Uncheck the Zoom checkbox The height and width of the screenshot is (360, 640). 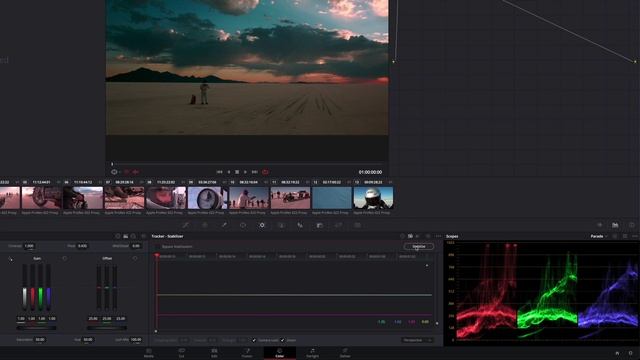click(282, 340)
